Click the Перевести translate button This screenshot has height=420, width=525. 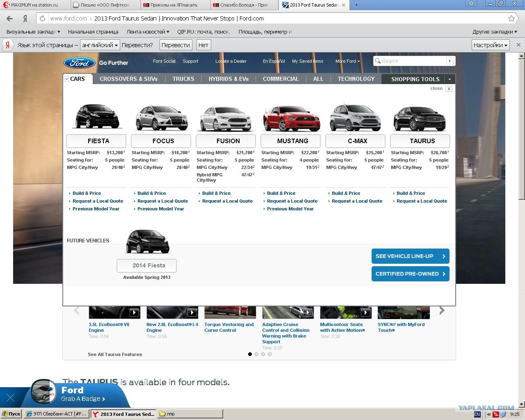click(176, 45)
